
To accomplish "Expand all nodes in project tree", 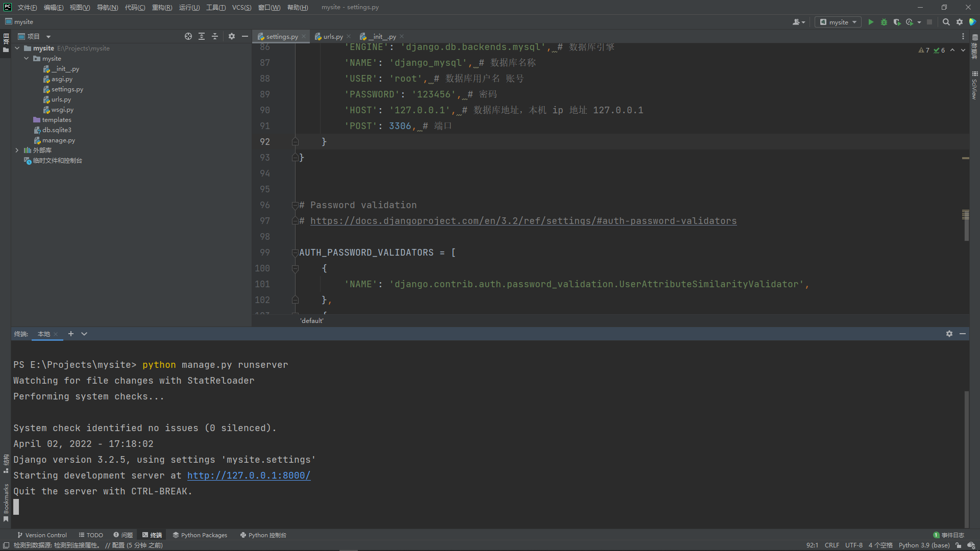I will (202, 36).
